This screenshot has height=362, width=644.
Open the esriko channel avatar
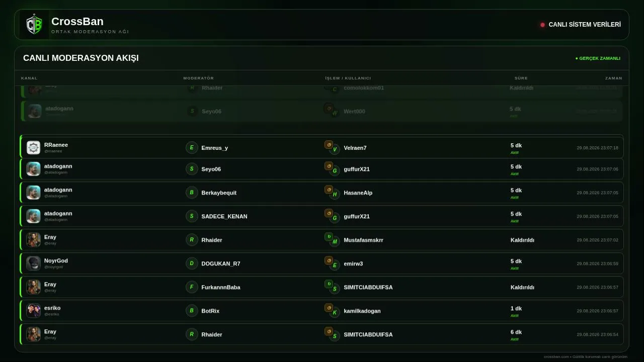[33, 310]
